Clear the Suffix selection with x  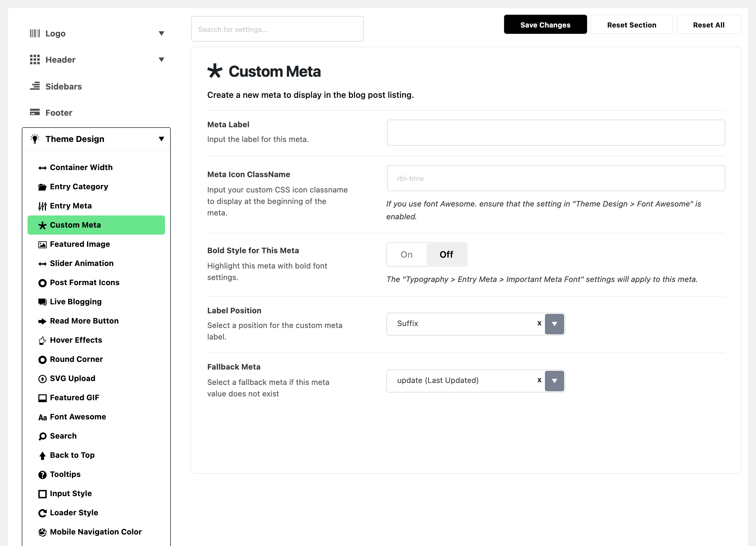539,323
